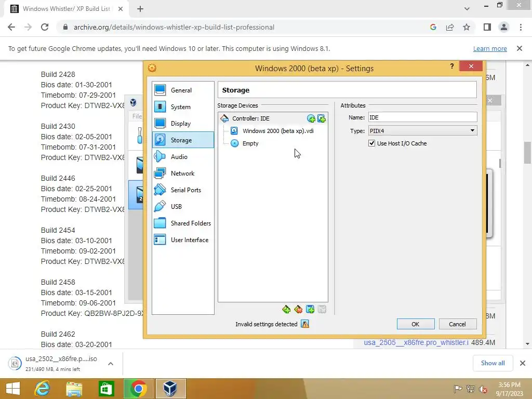Open the Chrome side panel icon
Screen dimensions: 532x399
[x=487, y=27]
